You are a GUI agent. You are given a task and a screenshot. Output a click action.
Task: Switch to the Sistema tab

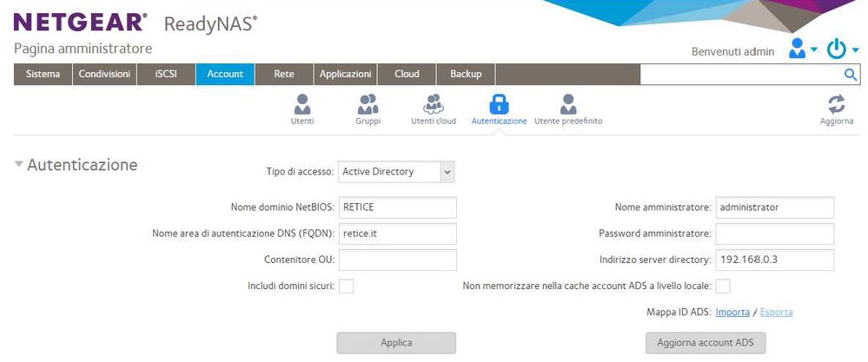coord(43,74)
